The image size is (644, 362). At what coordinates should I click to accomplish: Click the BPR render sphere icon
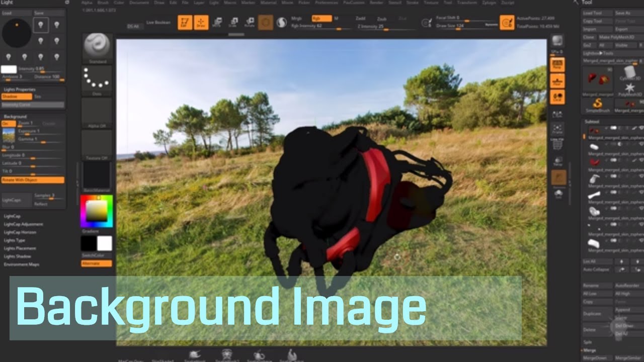tap(557, 42)
